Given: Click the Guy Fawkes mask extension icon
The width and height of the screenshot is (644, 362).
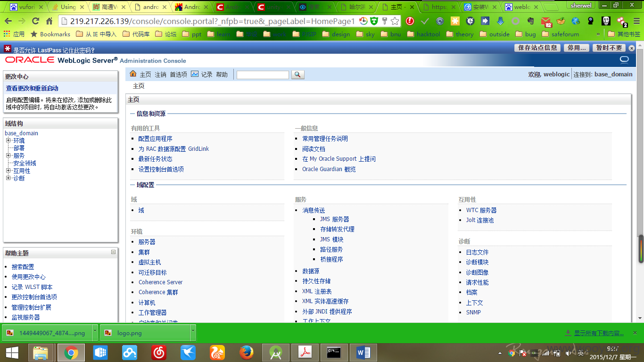Looking at the screenshot, I should coord(606,21).
